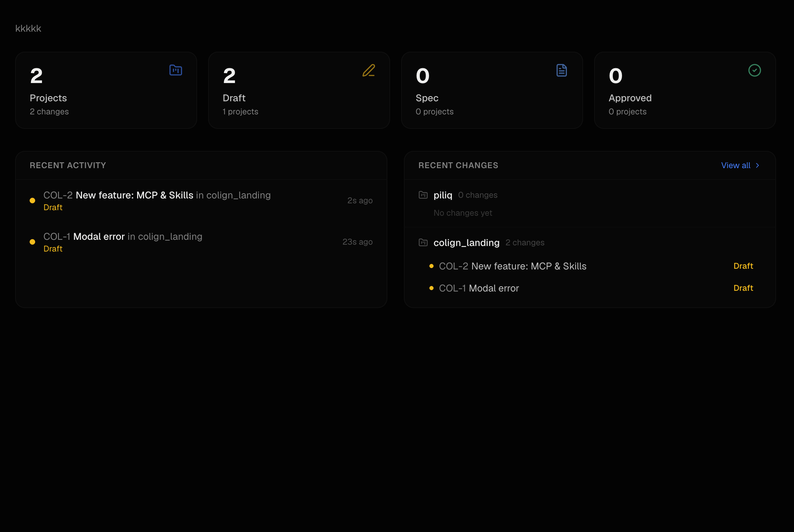Open COL-2 New feature in Recent Activity
Screen dimensions: 794x532
click(201, 201)
